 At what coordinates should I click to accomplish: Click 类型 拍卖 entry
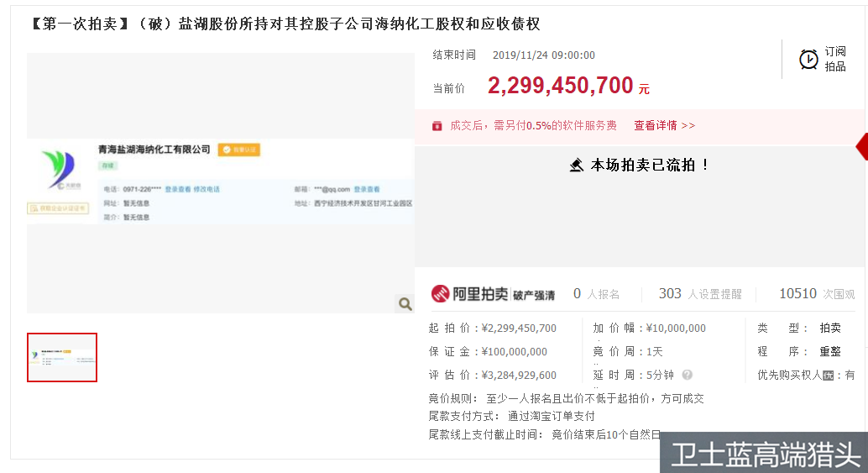799,328
